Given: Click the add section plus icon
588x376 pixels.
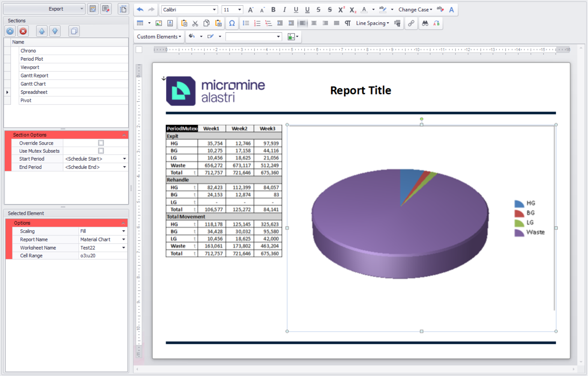Looking at the screenshot, I should point(10,31).
